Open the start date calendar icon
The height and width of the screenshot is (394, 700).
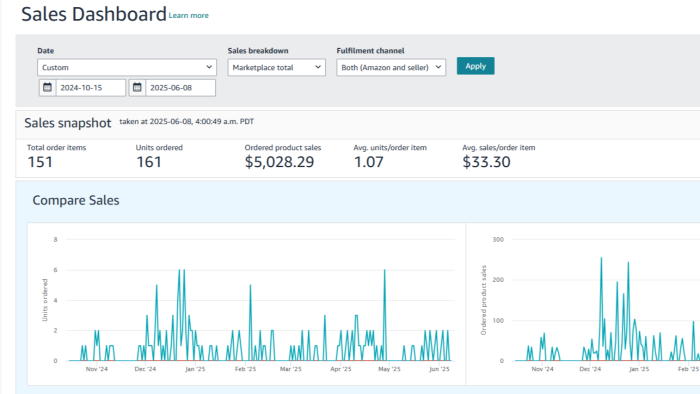pyautogui.click(x=47, y=87)
